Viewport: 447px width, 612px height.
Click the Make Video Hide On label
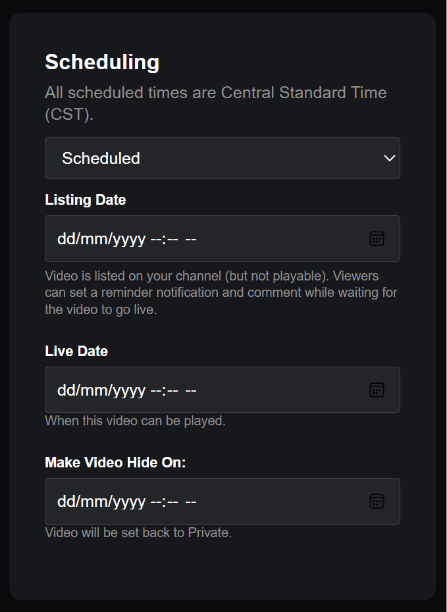[116, 463]
